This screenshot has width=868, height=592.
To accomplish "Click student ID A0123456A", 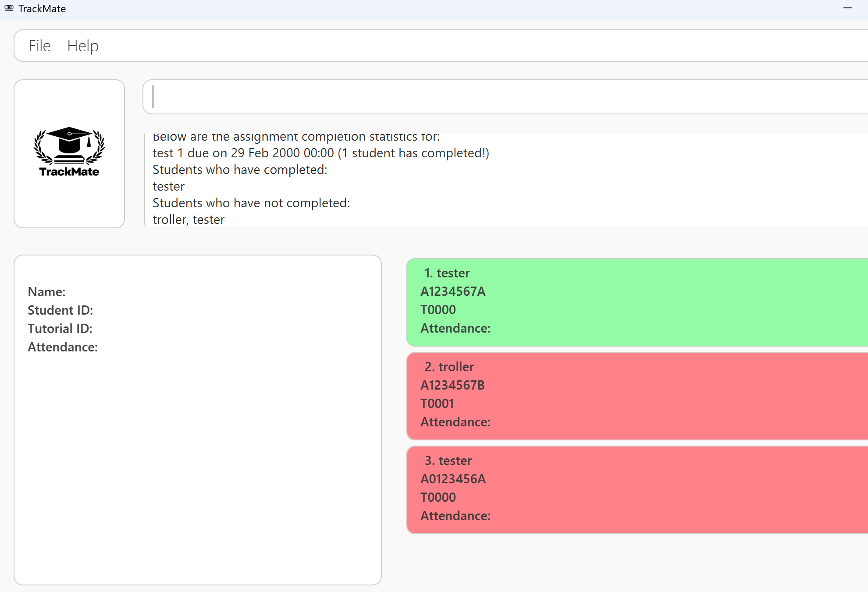I will pyautogui.click(x=453, y=479).
